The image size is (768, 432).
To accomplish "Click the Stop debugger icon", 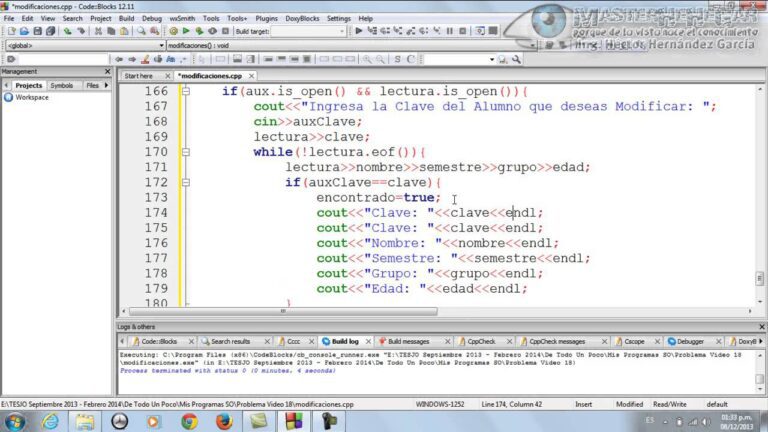I will click(x=463, y=31).
